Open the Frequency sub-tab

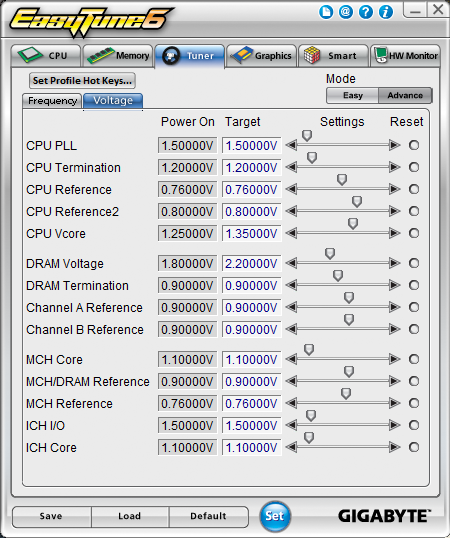(52, 101)
